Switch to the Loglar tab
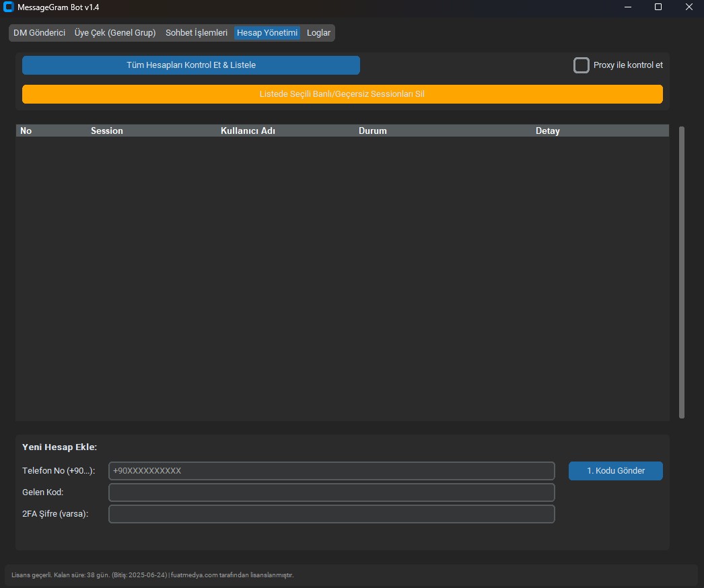 [x=318, y=32]
